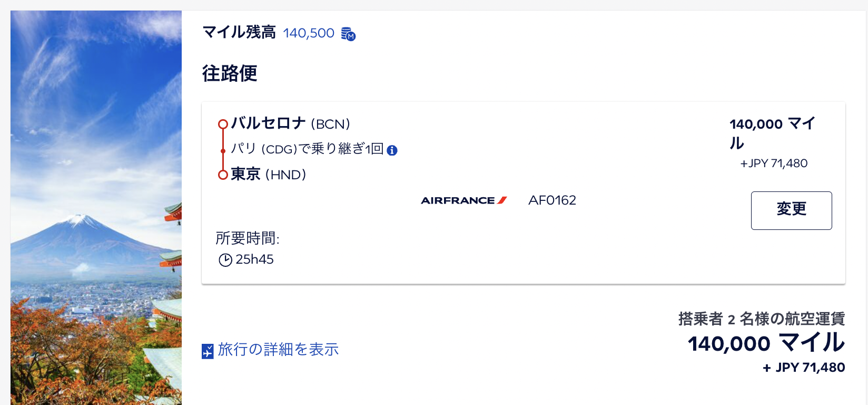Viewport: 868px width, 405px height.
Task: Click the マイル残高 label
Action: coord(239,33)
